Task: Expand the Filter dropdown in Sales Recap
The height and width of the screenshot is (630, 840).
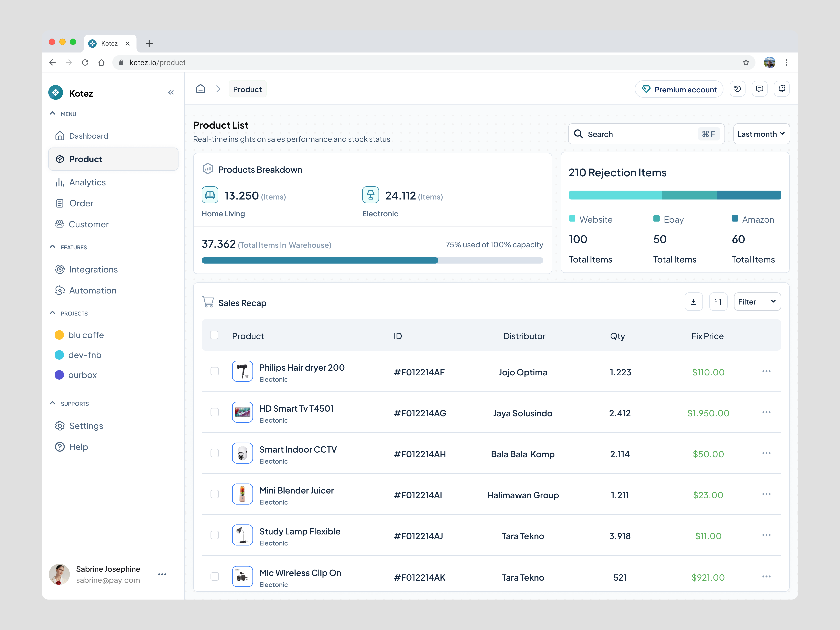Action: [757, 302]
